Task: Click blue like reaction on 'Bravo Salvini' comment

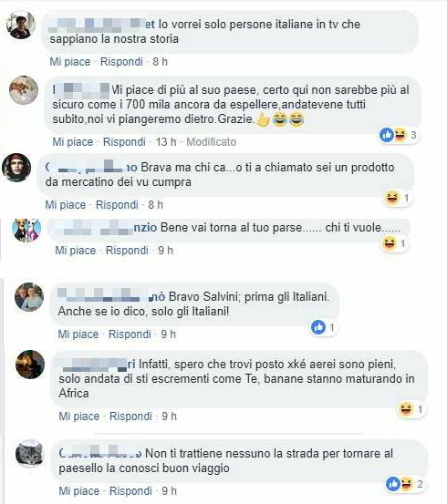Action: pyautogui.click(x=323, y=327)
